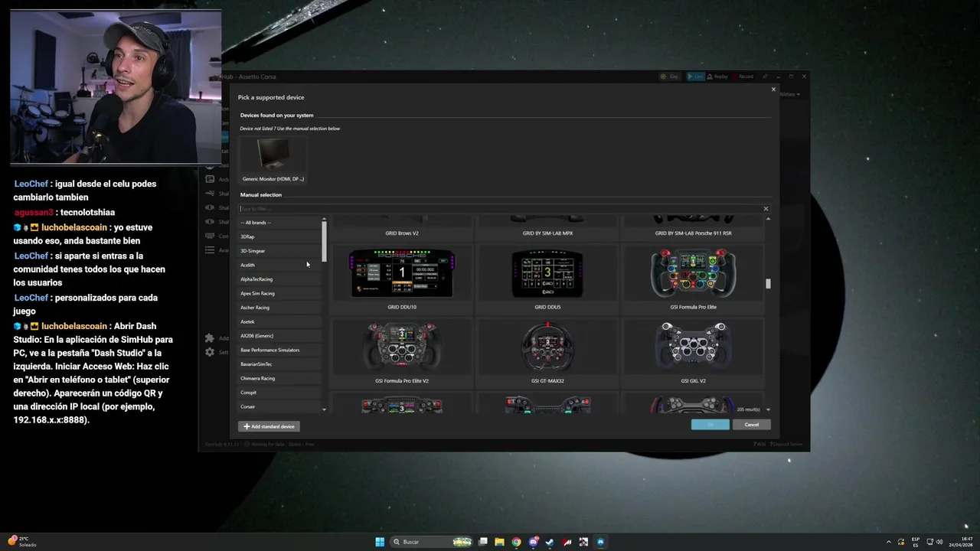Confirm with the OK button
This screenshot has height=551, width=980.
pyautogui.click(x=710, y=425)
